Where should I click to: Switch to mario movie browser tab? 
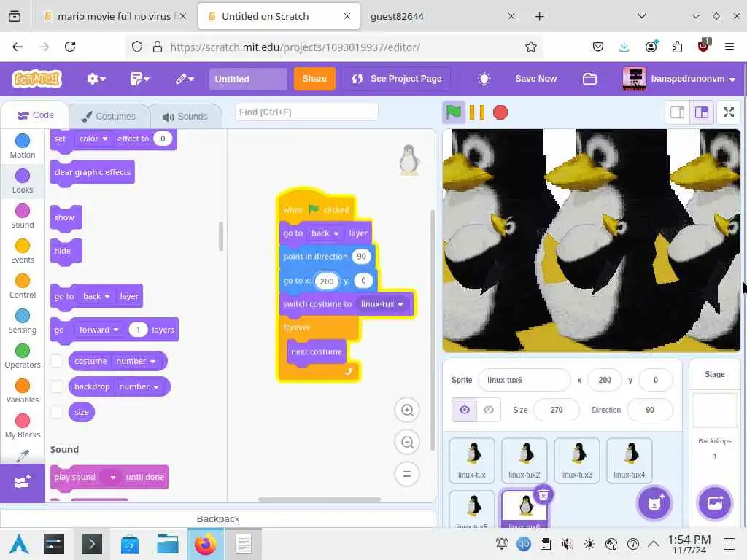pyautogui.click(x=115, y=16)
